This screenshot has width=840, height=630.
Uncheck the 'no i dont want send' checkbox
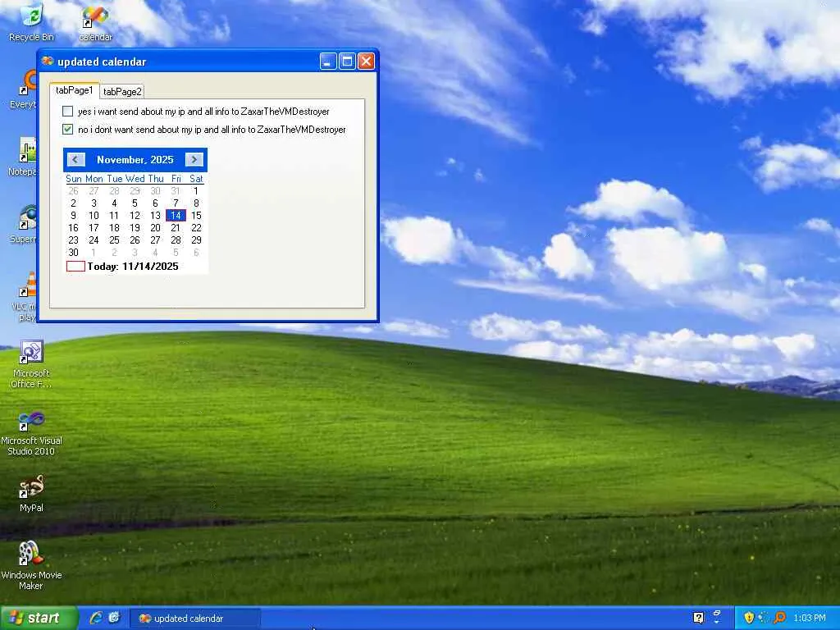67,129
